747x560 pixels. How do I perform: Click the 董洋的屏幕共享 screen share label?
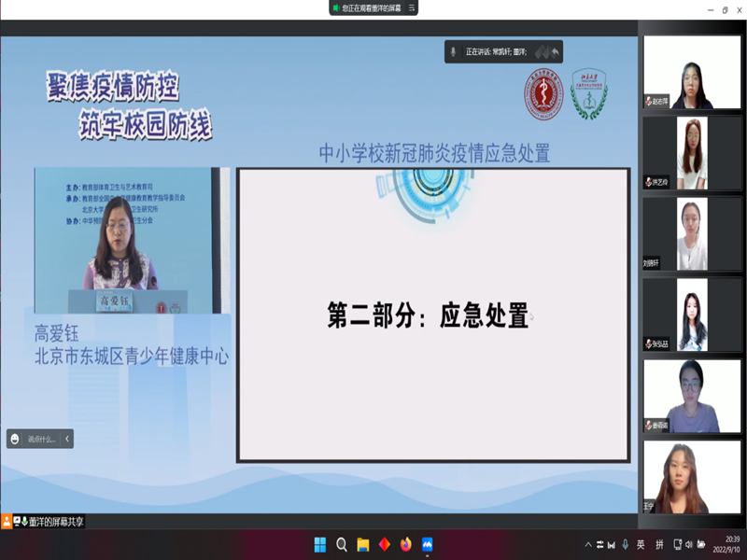(56, 522)
